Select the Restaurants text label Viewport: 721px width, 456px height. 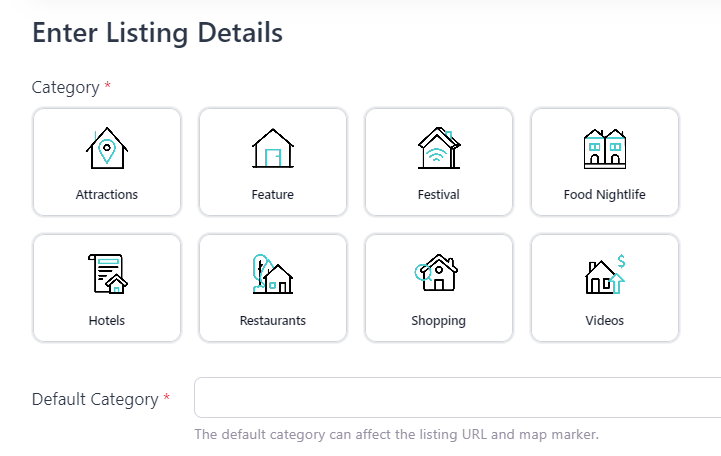click(x=273, y=321)
